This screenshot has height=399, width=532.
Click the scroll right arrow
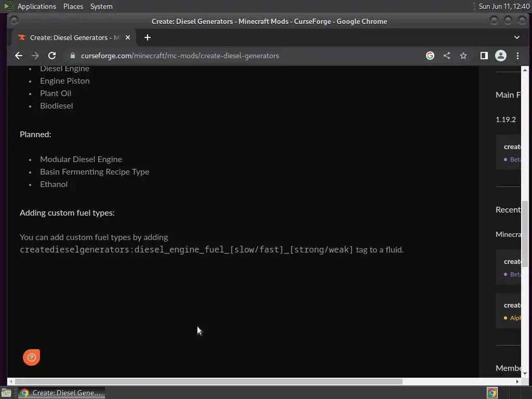coord(517,381)
